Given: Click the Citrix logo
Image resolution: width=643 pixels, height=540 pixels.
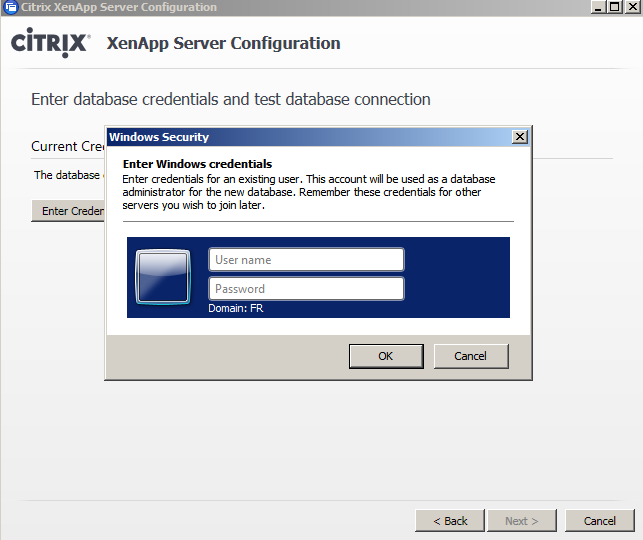Looking at the screenshot, I should coord(50,43).
